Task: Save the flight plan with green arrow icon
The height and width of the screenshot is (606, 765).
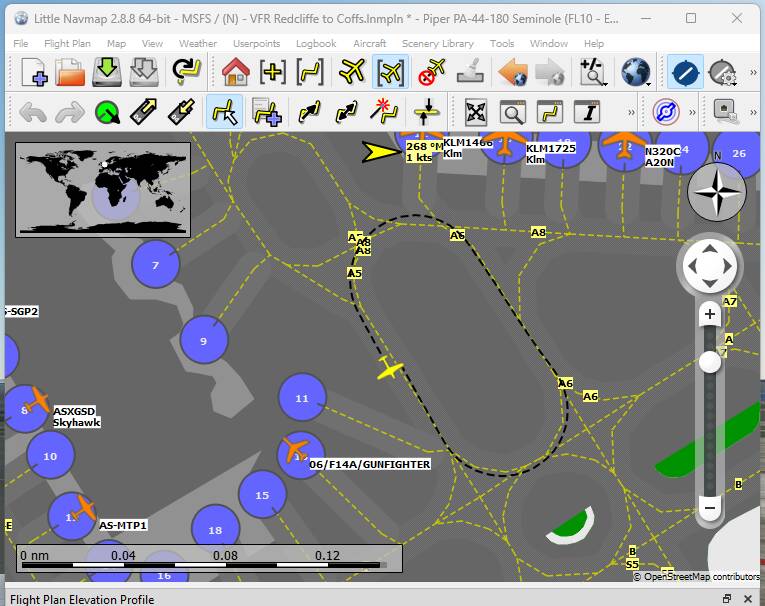Action: coord(108,73)
